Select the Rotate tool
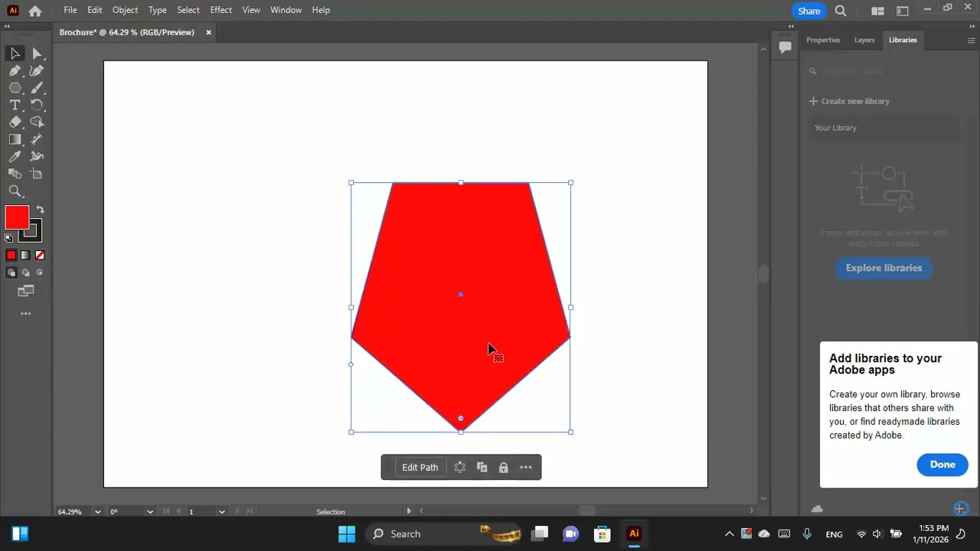This screenshot has width=980, height=551. click(x=37, y=105)
